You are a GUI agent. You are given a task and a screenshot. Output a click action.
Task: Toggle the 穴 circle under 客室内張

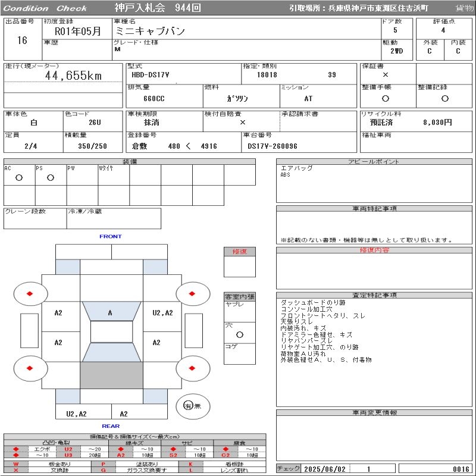(x=239, y=334)
